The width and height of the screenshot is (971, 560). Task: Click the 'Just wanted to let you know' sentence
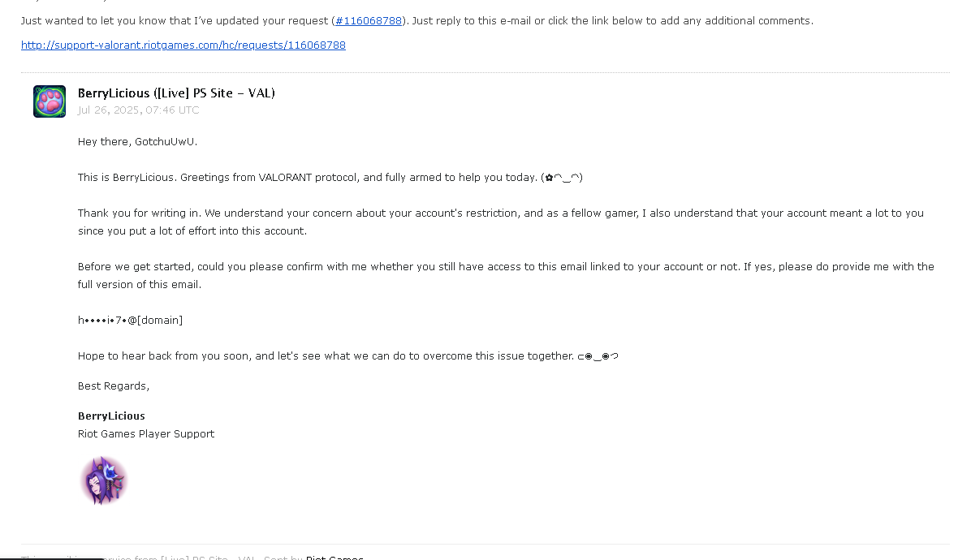(x=417, y=21)
